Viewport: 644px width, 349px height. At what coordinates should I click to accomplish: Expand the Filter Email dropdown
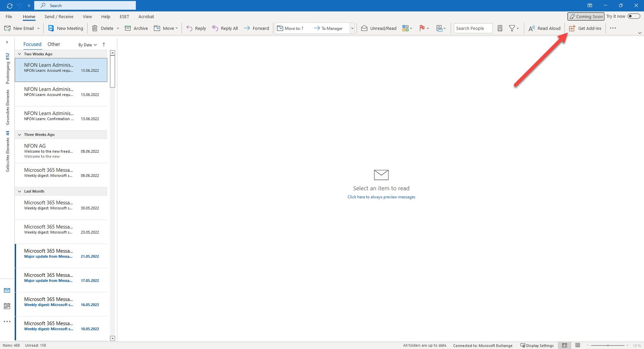(x=514, y=28)
